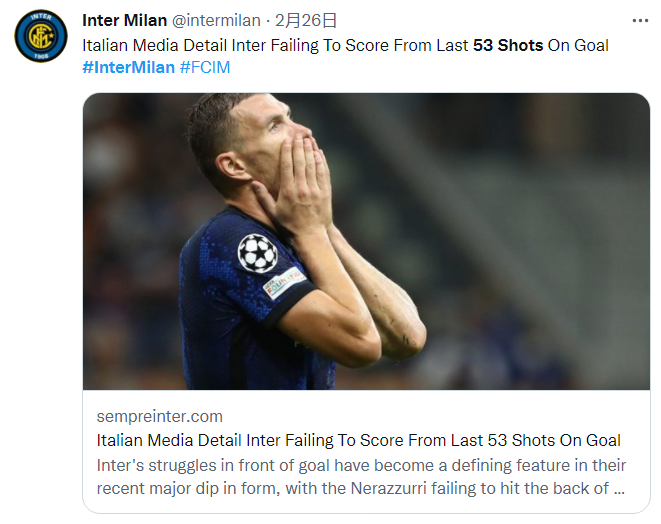Click the Inter Milan crest profile avatar
Screen dimensions: 661x524
[41, 36]
